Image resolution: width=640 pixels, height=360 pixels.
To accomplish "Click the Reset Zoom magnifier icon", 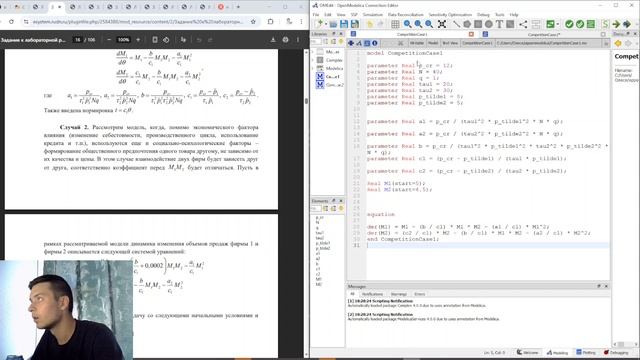I will (x=407, y=24).
